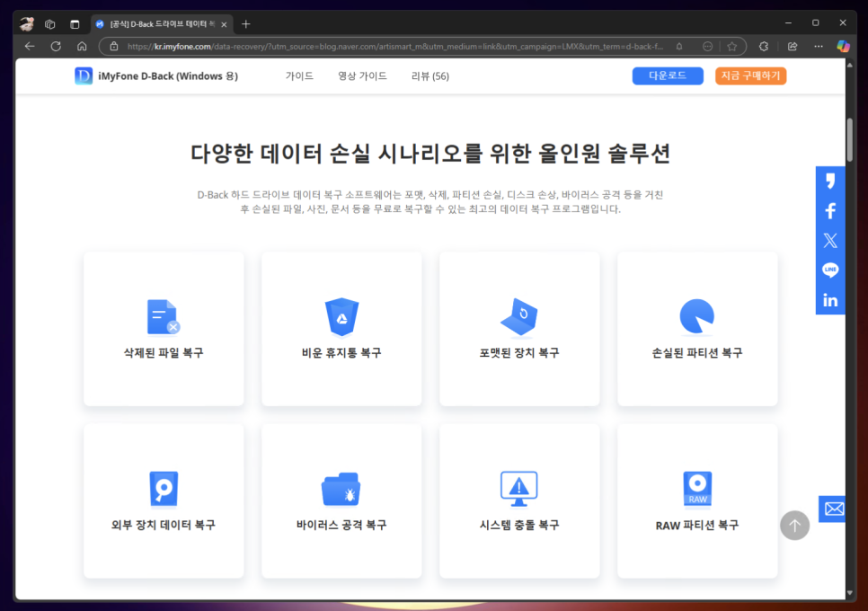Click the iMyFone D-Back logo icon
The width and height of the screenshot is (868, 611).
[84, 75]
